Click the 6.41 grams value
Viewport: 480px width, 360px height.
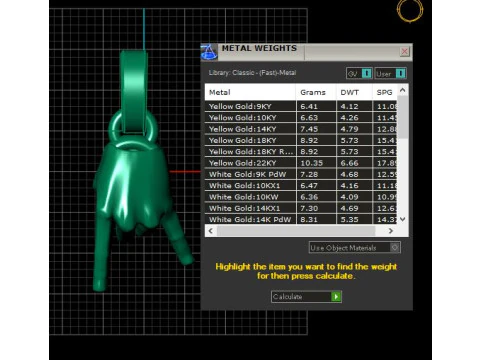click(x=309, y=107)
